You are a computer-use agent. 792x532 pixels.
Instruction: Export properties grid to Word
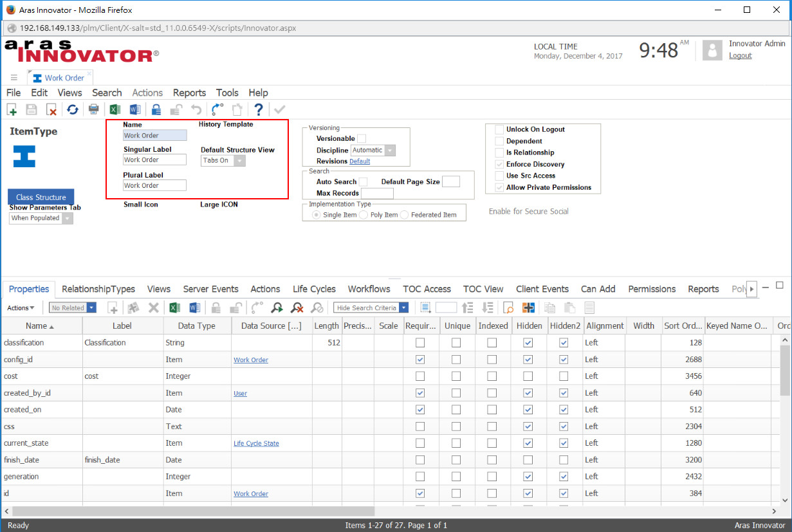(195, 307)
